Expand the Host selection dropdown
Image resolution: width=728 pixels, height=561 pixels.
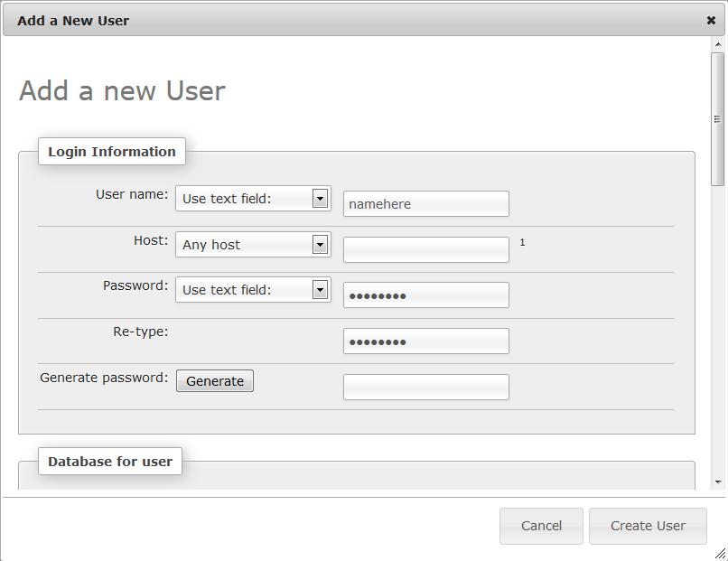tap(253, 244)
